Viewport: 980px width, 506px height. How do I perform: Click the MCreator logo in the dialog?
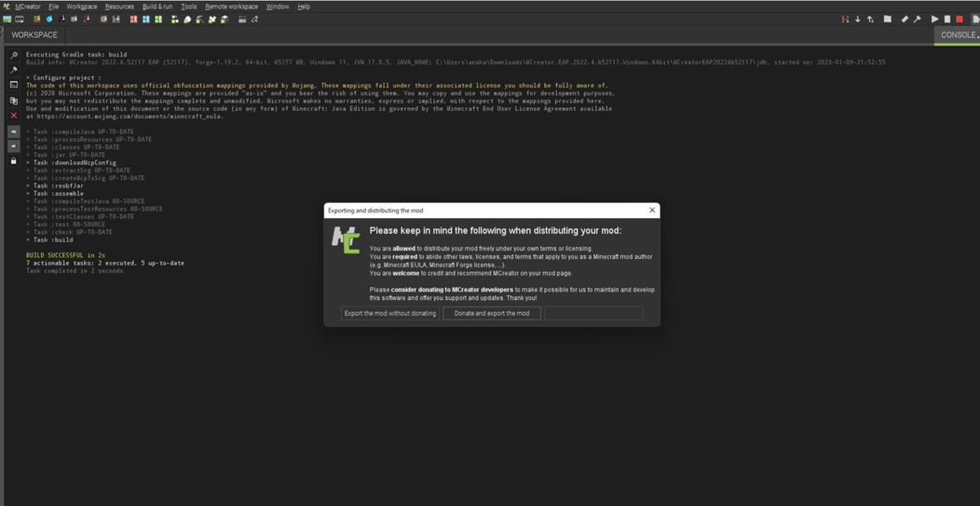(345, 240)
